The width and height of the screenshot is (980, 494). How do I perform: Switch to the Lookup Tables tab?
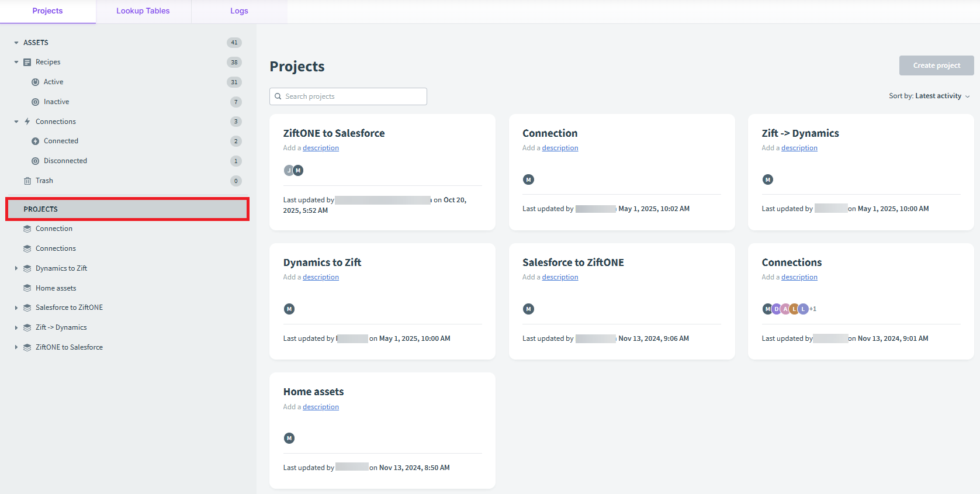tap(143, 11)
